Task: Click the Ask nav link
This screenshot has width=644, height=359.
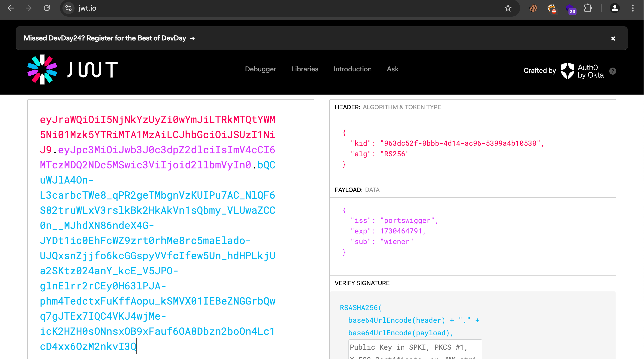Action: pyautogui.click(x=392, y=69)
